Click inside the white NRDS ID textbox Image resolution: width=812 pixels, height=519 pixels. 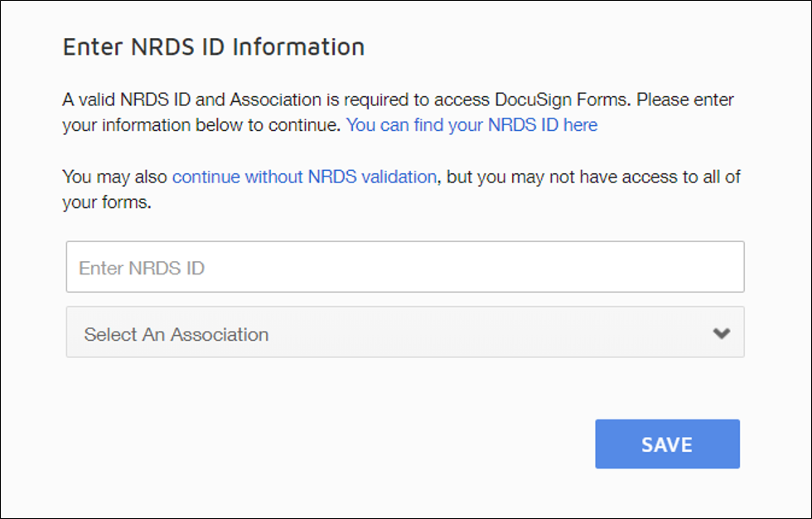[x=405, y=267]
